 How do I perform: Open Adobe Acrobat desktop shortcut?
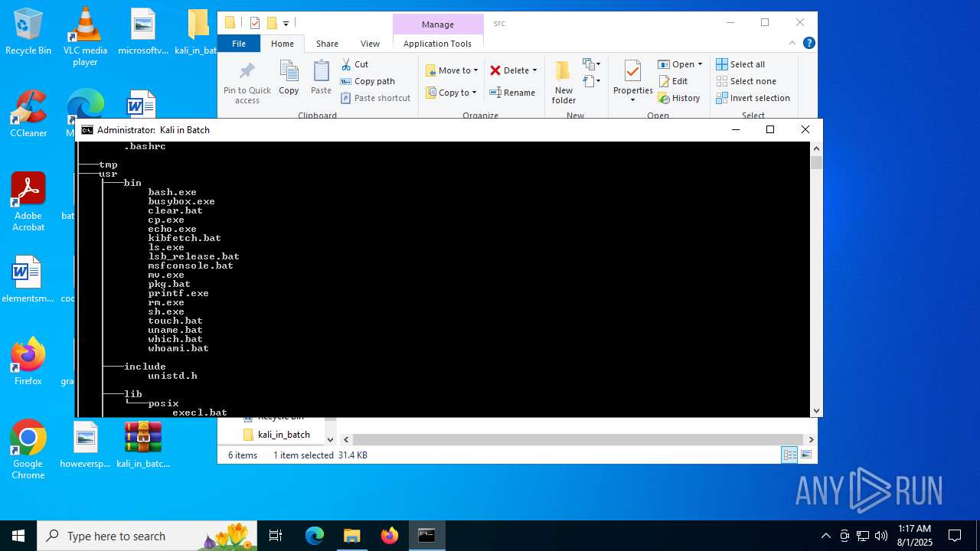28,202
